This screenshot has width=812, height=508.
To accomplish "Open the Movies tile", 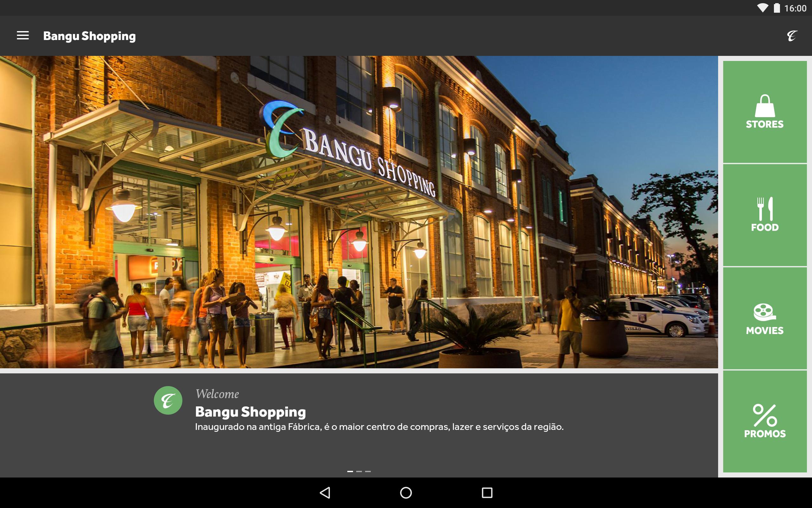I will tap(765, 318).
